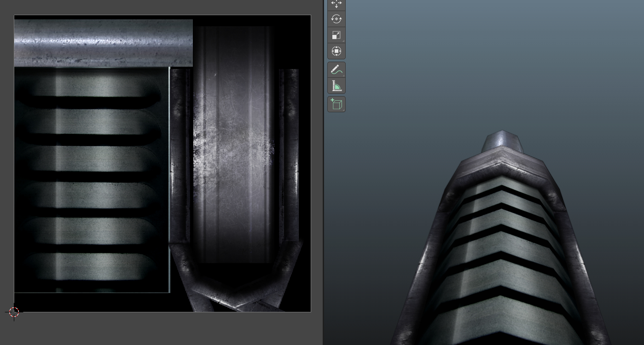The image size is (644, 345).
Task: Click the 2D cursor in the UV editor
Action: pyautogui.click(x=14, y=312)
